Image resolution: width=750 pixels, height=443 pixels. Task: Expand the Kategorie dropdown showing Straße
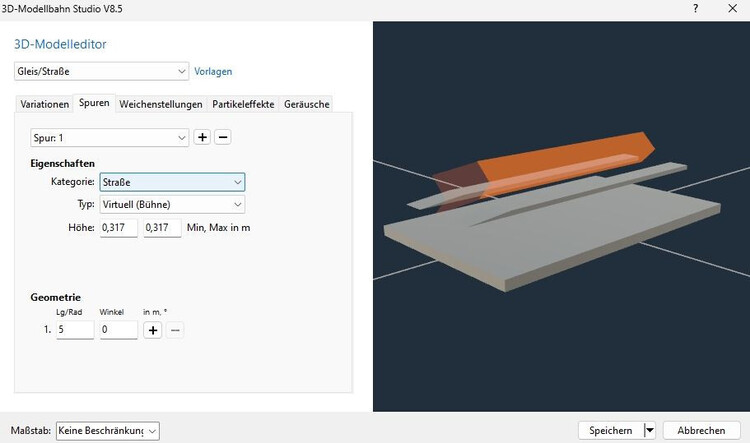[237, 182]
